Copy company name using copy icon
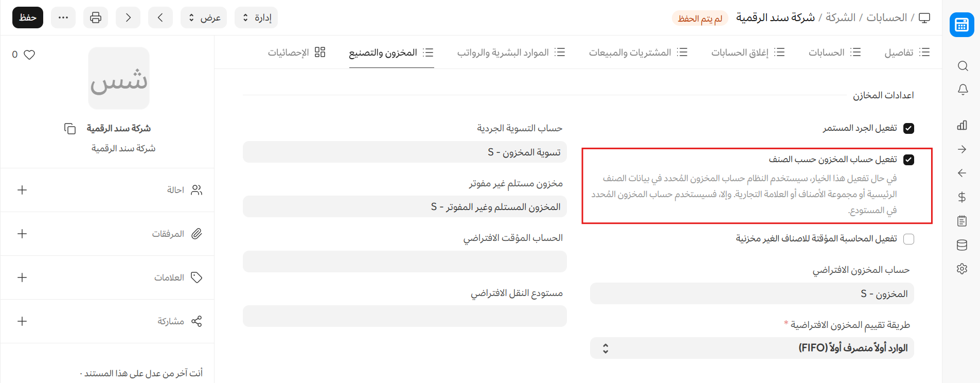The width and height of the screenshot is (980, 383). (70, 128)
